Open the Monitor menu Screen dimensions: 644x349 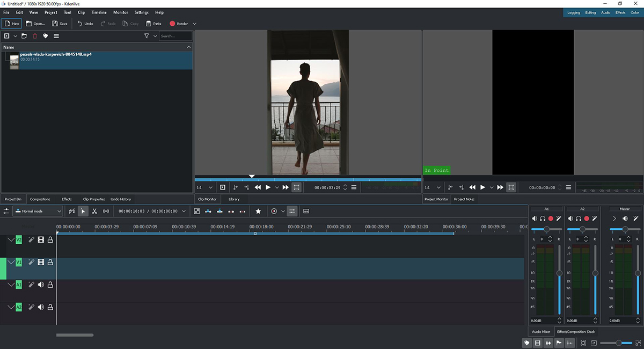pyautogui.click(x=121, y=12)
